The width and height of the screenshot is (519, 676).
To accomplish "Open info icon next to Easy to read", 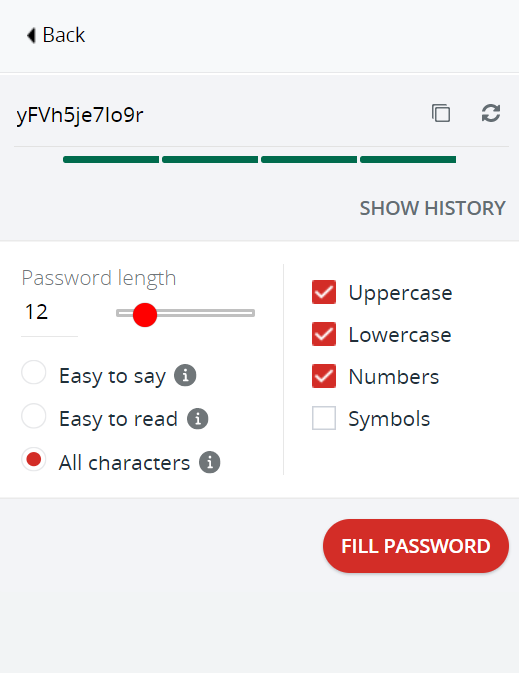I will (198, 419).
